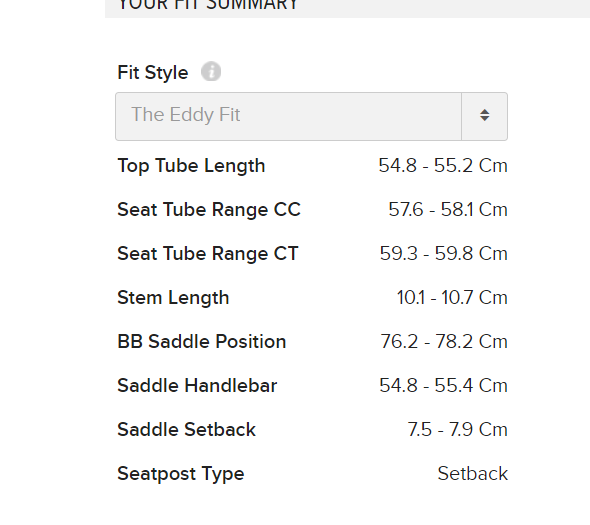Open the Fit Style dropdown arrows
Screen dimensions: 590x525
pos(485,116)
